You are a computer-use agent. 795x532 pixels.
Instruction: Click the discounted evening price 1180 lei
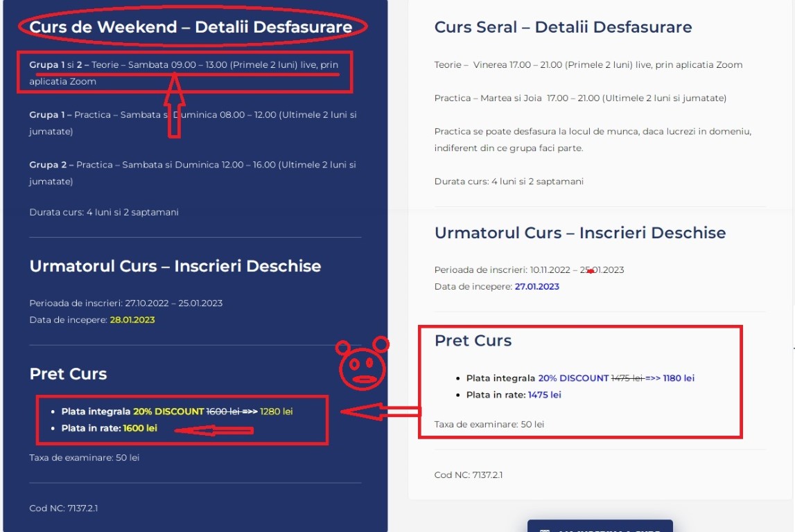678,378
